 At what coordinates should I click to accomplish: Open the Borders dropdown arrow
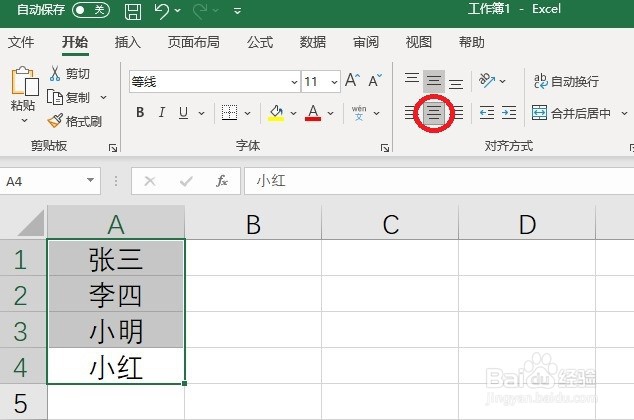point(247,113)
